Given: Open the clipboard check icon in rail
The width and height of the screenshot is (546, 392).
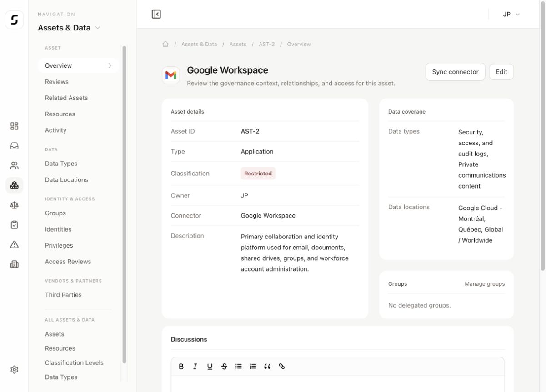Looking at the screenshot, I should [14, 225].
